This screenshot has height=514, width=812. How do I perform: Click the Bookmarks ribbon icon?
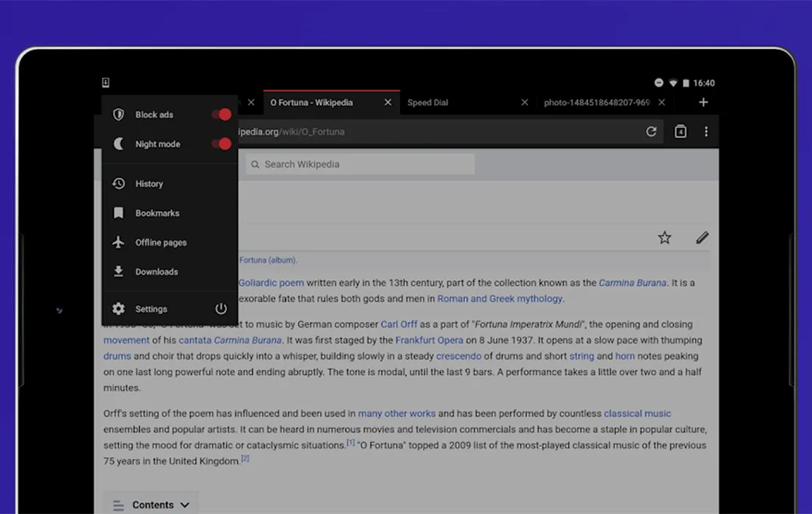[x=119, y=213]
